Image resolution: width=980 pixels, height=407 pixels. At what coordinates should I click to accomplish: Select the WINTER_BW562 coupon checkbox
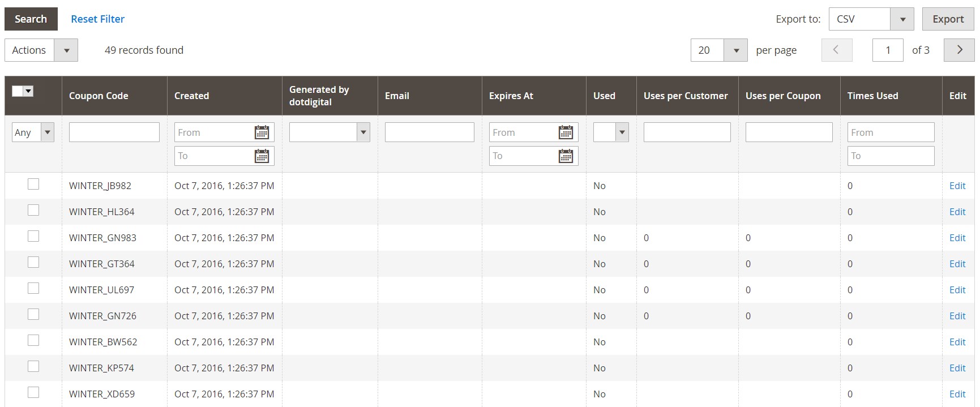(33, 340)
